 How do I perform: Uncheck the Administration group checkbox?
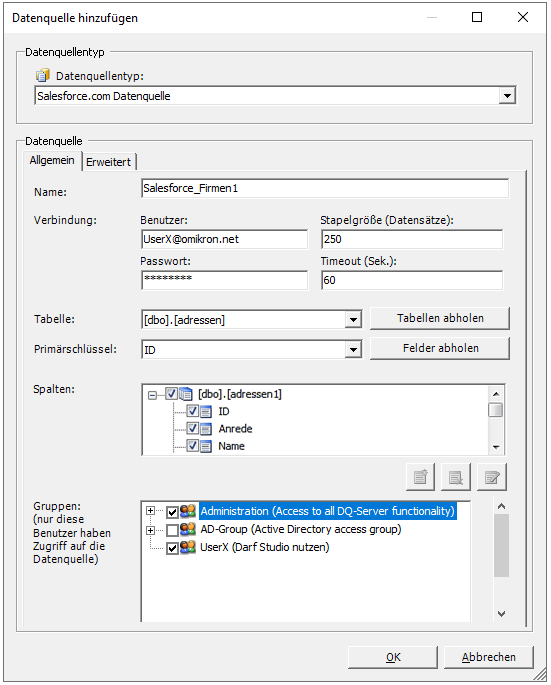[173, 512]
